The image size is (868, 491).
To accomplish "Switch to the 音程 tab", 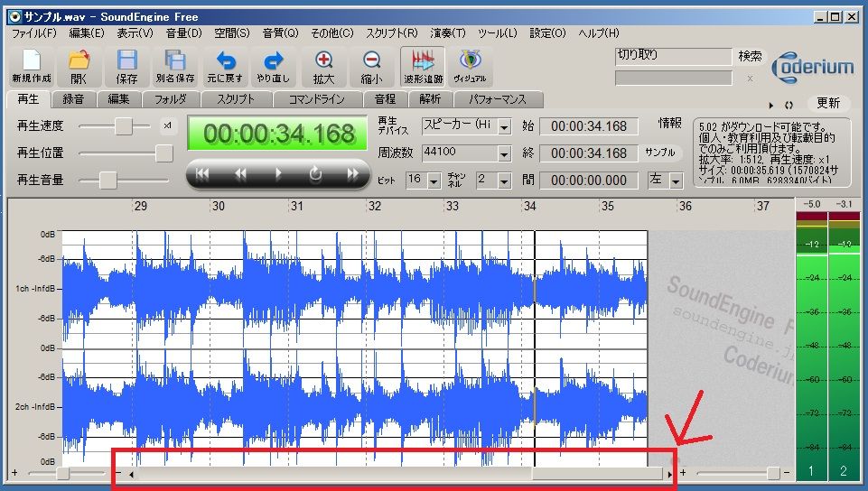I will [385, 99].
